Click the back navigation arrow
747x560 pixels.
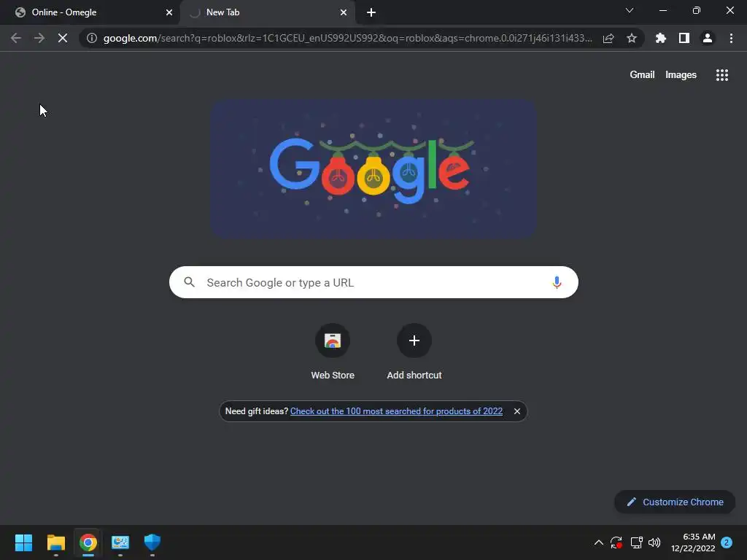coord(16,38)
